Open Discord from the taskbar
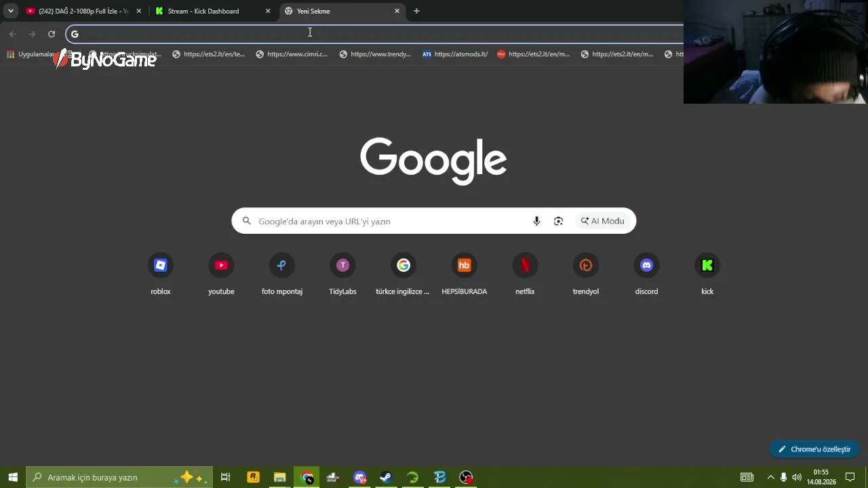This screenshot has height=488, width=868. (360, 477)
